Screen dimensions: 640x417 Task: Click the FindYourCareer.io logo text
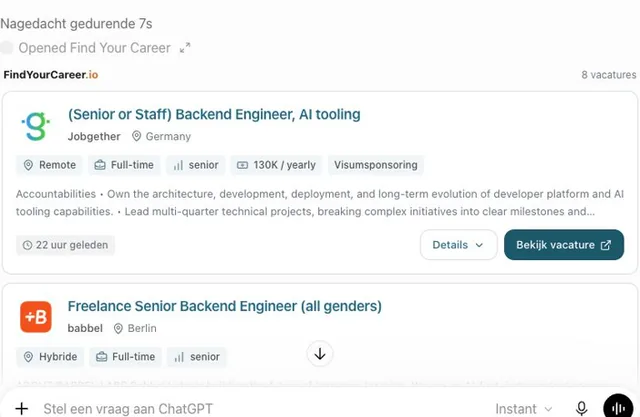pos(51,75)
